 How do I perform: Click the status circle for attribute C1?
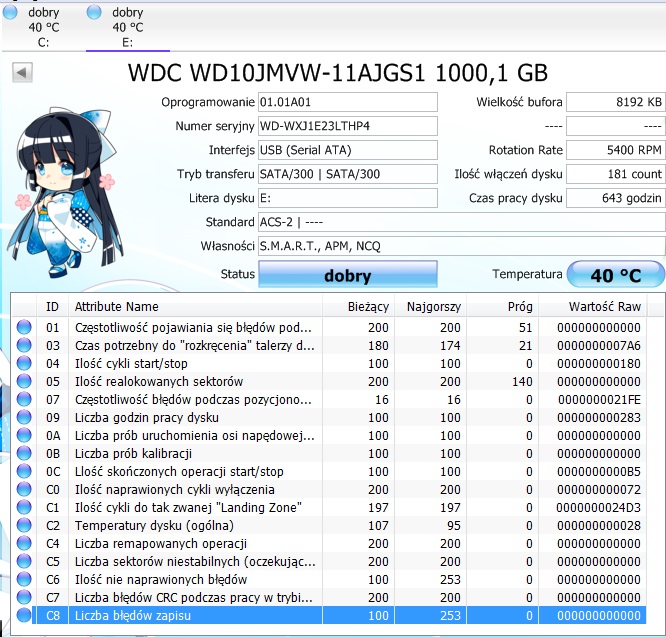(x=24, y=507)
